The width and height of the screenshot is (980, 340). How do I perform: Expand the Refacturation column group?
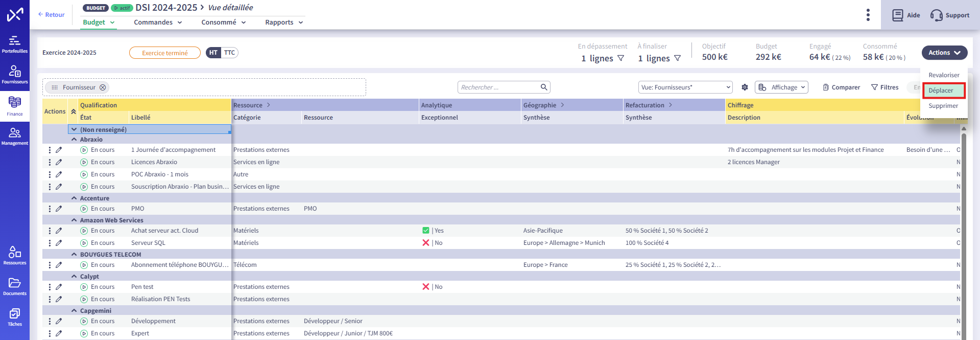671,105
